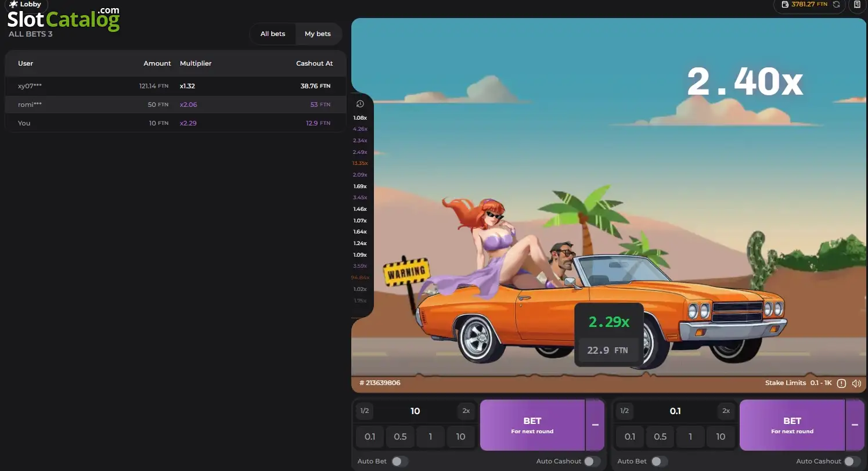Open stake limits info icon
868x471 pixels.
coord(841,383)
